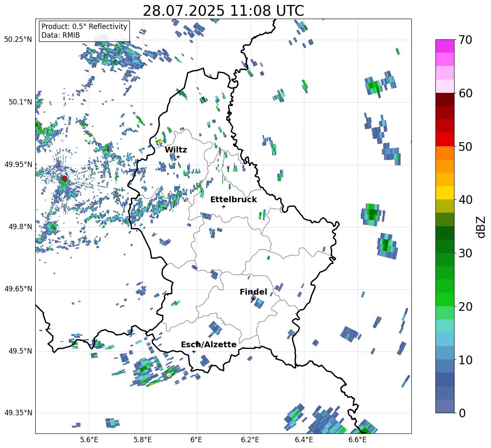Click the Wiltz city label

(x=176, y=150)
